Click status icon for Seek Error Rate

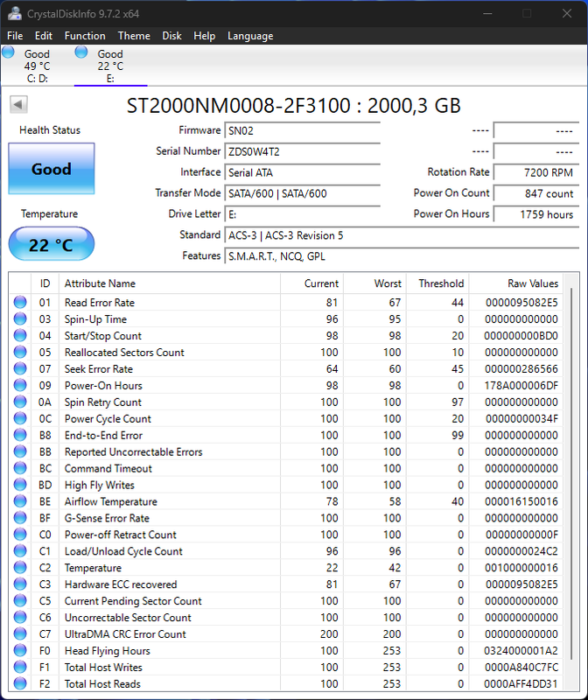[x=20, y=368]
